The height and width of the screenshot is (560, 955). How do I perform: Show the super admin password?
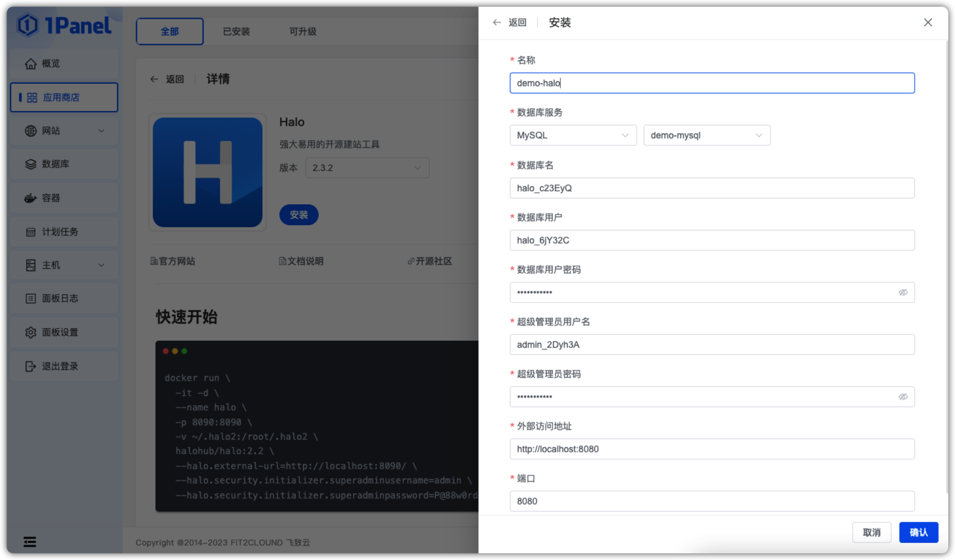point(903,396)
